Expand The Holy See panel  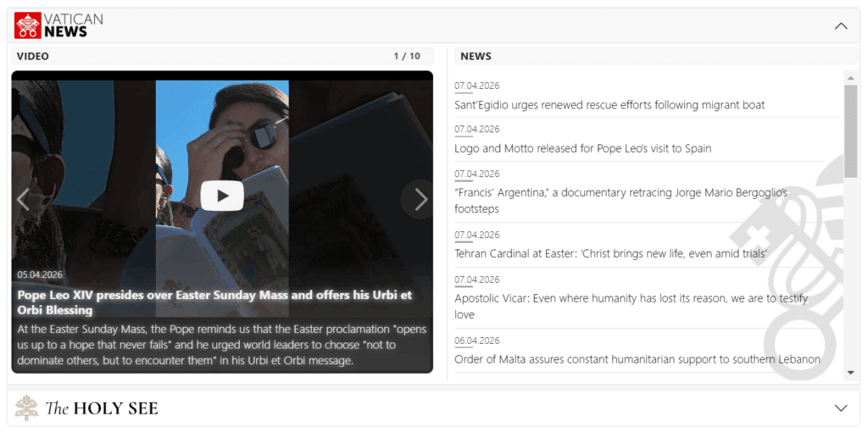(840, 408)
